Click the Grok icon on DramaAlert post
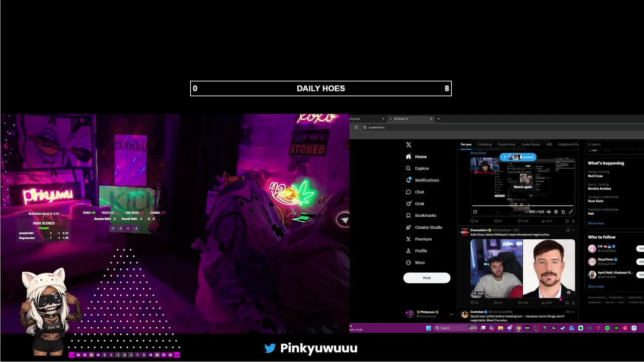 [568, 230]
